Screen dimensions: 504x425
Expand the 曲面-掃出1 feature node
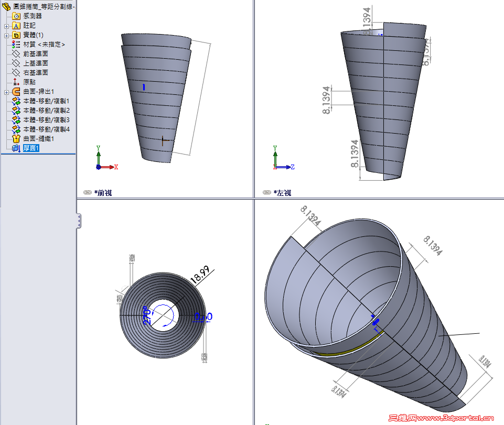(x=6, y=92)
